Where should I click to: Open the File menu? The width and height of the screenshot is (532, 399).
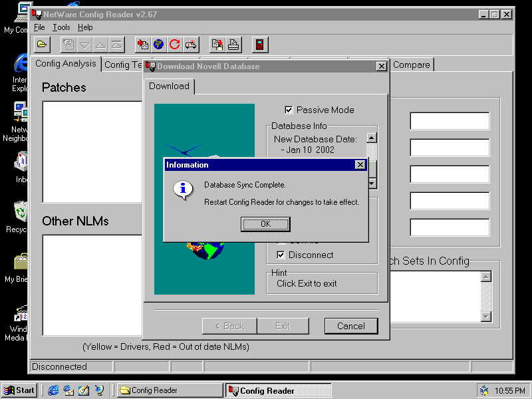pyautogui.click(x=39, y=27)
